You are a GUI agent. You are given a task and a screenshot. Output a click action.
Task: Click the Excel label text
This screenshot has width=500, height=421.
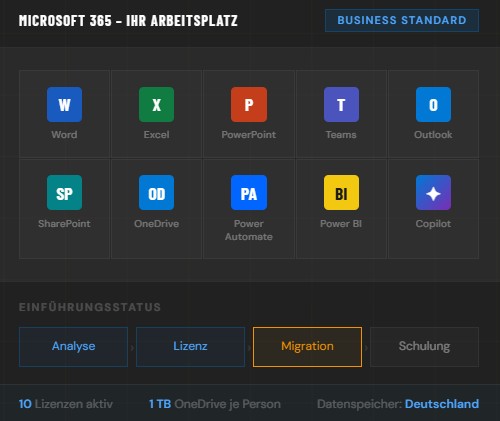click(156, 135)
